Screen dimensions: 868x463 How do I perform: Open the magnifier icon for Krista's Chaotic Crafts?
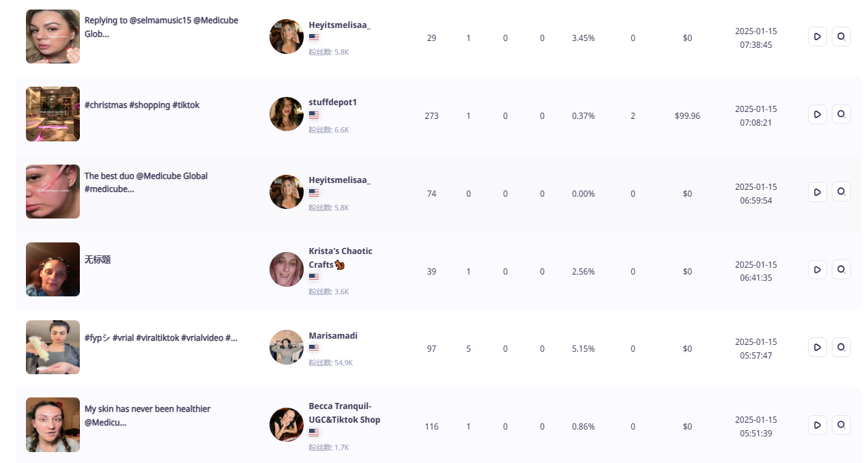(x=841, y=270)
